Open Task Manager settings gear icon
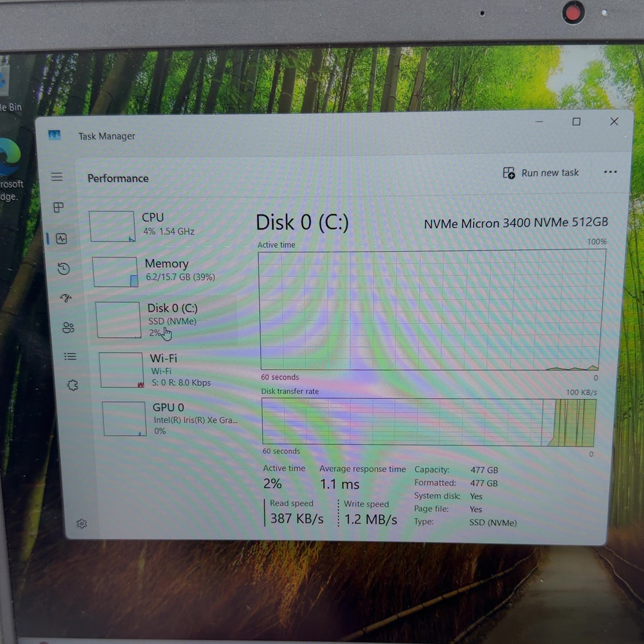This screenshot has height=644, width=644. pyautogui.click(x=82, y=524)
